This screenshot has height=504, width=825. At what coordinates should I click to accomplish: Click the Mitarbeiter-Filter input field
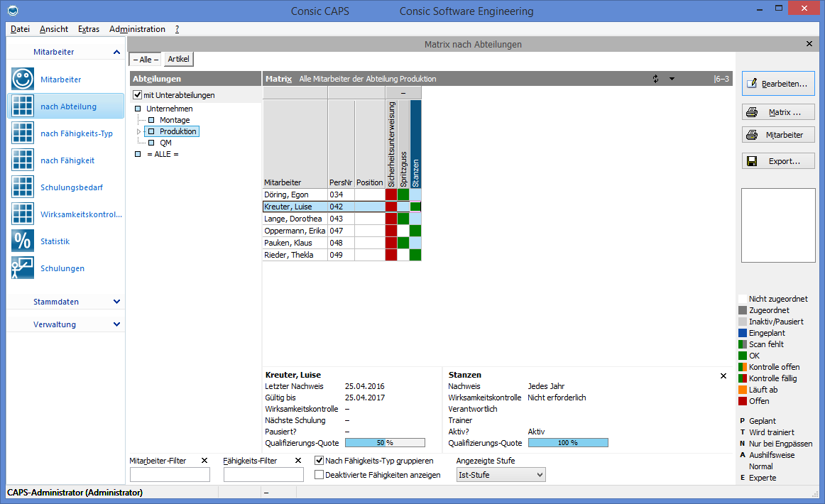coord(170,475)
